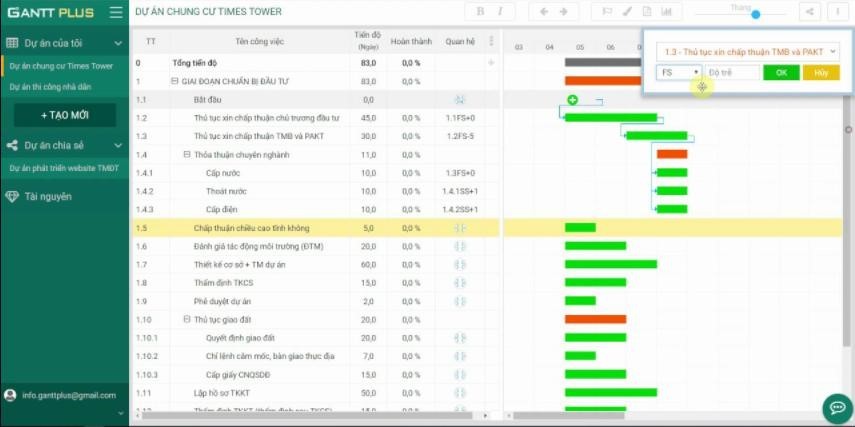Screen dimensions: 855x427
Task: Click link icon for Thiết kế cơ sở + TM dự án
Action: click(x=460, y=264)
